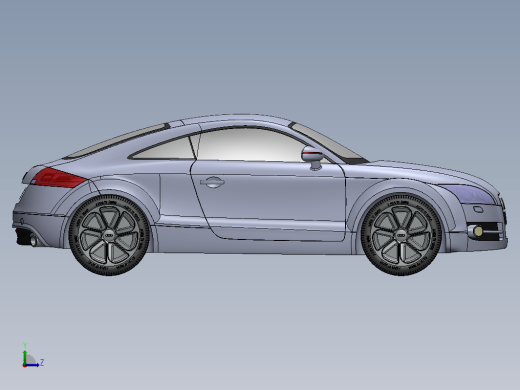The width and height of the screenshot is (520, 390).
Task: Select the exhaust pipe under the rear bumper
Action: [x=33, y=240]
